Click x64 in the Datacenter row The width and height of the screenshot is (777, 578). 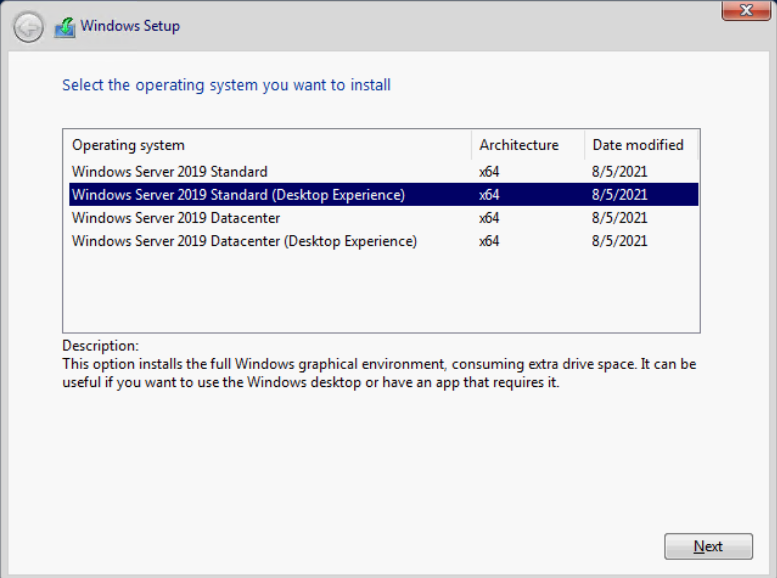[489, 218]
